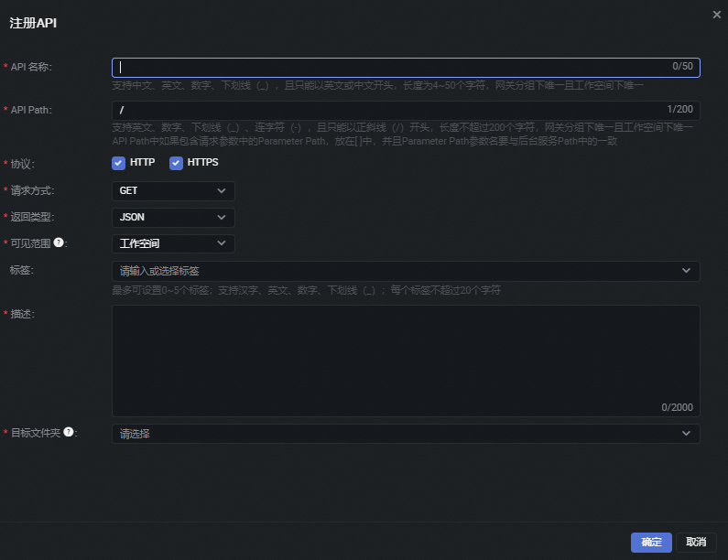The width and height of the screenshot is (728, 560).
Task: Click the API Path label
Action: coord(31,110)
